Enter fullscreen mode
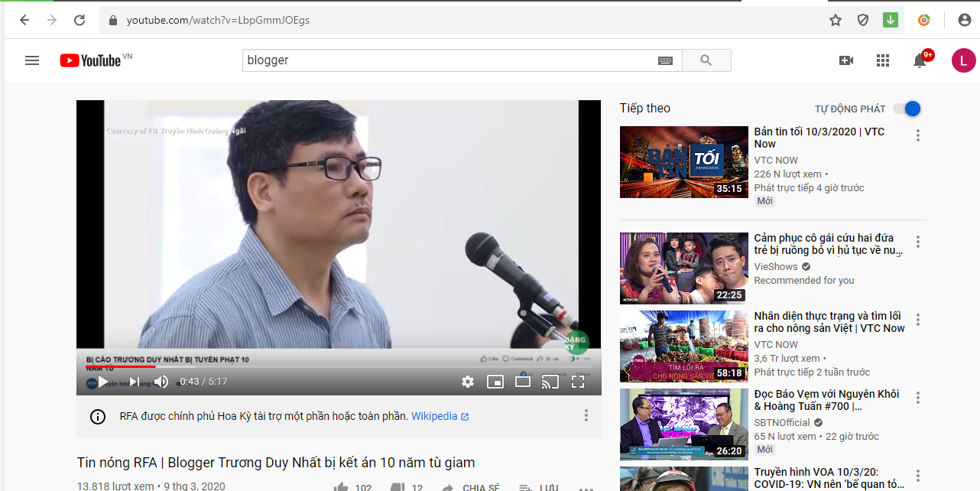Viewport: 980px width, 491px height. click(578, 382)
